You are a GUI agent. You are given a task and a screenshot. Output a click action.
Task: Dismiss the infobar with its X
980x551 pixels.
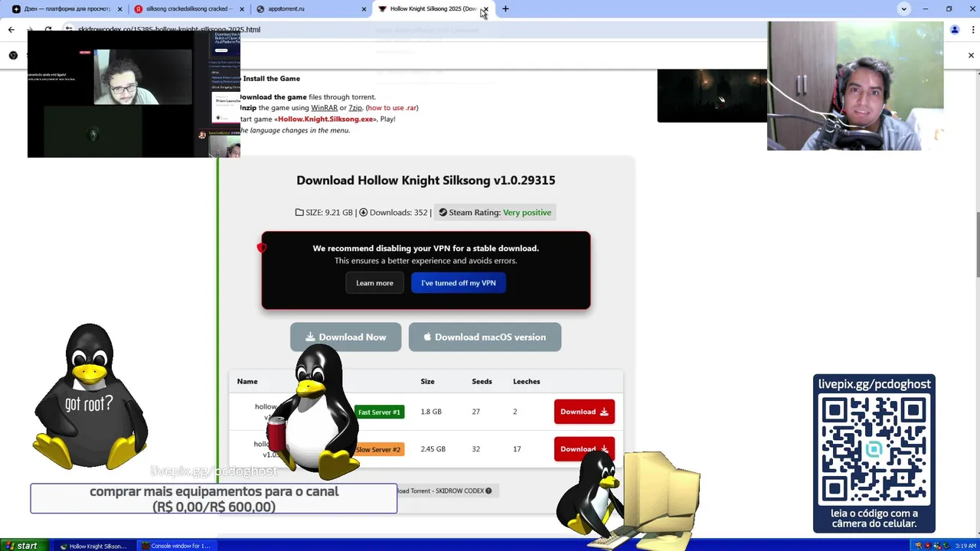pyautogui.click(x=971, y=55)
